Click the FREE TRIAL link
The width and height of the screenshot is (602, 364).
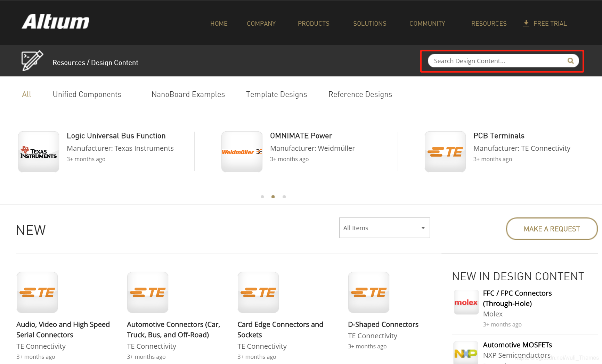click(550, 24)
